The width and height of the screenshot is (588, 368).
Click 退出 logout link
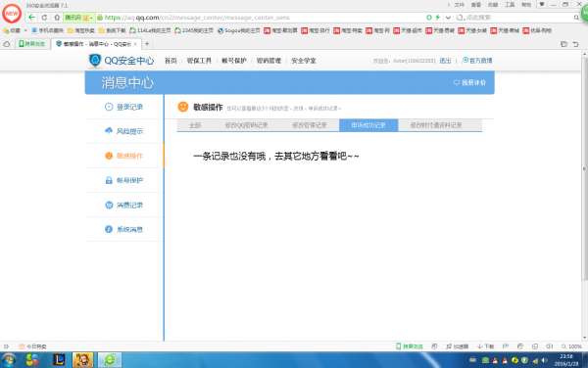pos(445,61)
